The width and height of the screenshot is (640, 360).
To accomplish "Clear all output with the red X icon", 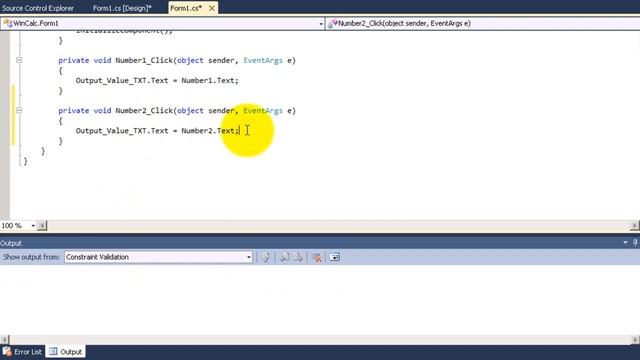I will pos(317,257).
